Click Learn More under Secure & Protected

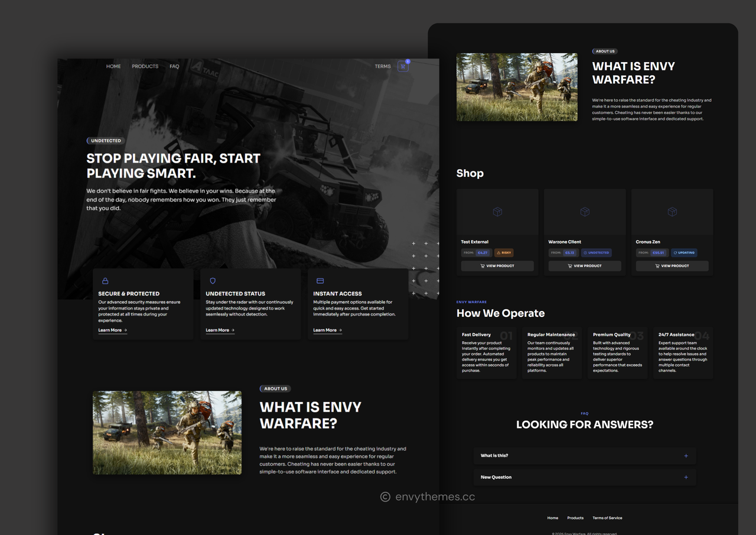[x=113, y=330]
